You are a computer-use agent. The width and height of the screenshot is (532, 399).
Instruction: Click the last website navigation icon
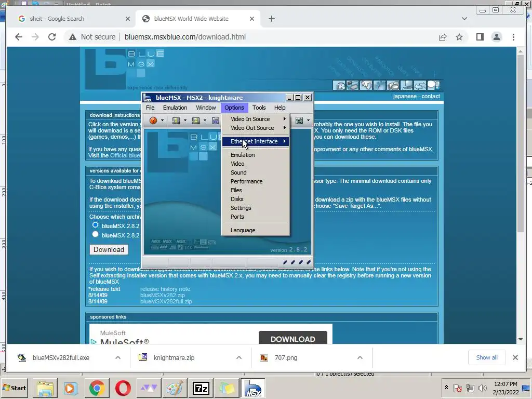pos(433,85)
